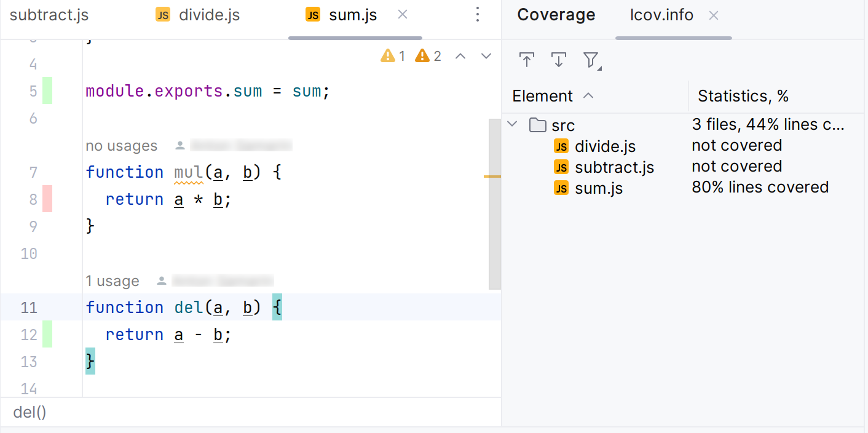Viewport: 868px width, 433px height.
Task: Switch to the Coverage tab
Action: point(556,14)
